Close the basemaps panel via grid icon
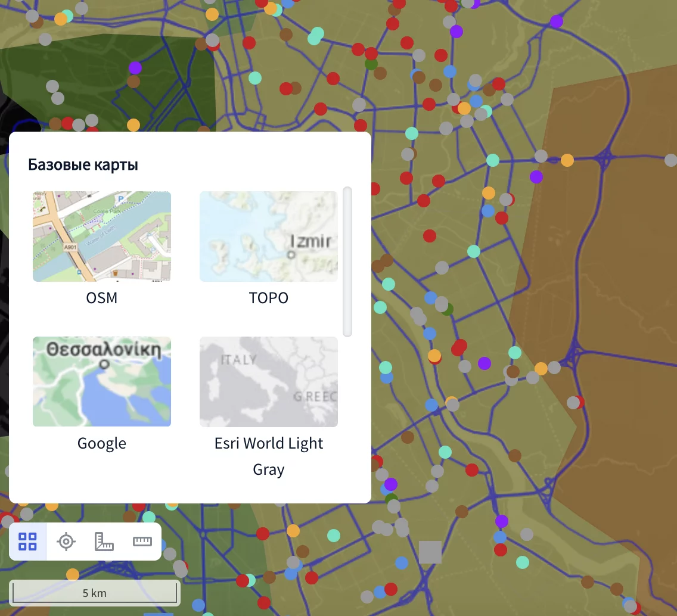The width and height of the screenshot is (677, 616). (x=28, y=542)
